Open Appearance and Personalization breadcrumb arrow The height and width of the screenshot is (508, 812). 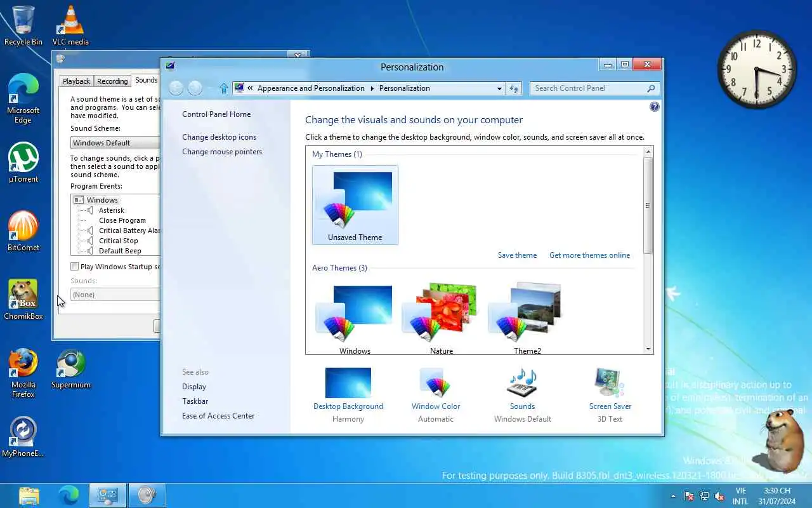(372, 88)
